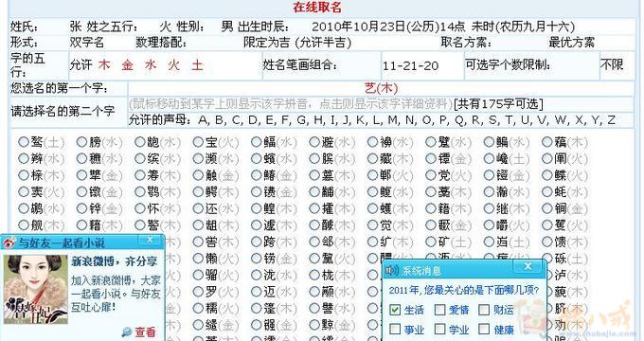Select the 铜(金) radio button
644x341 pixels.
pyautogui.click(x=547, y=208)
